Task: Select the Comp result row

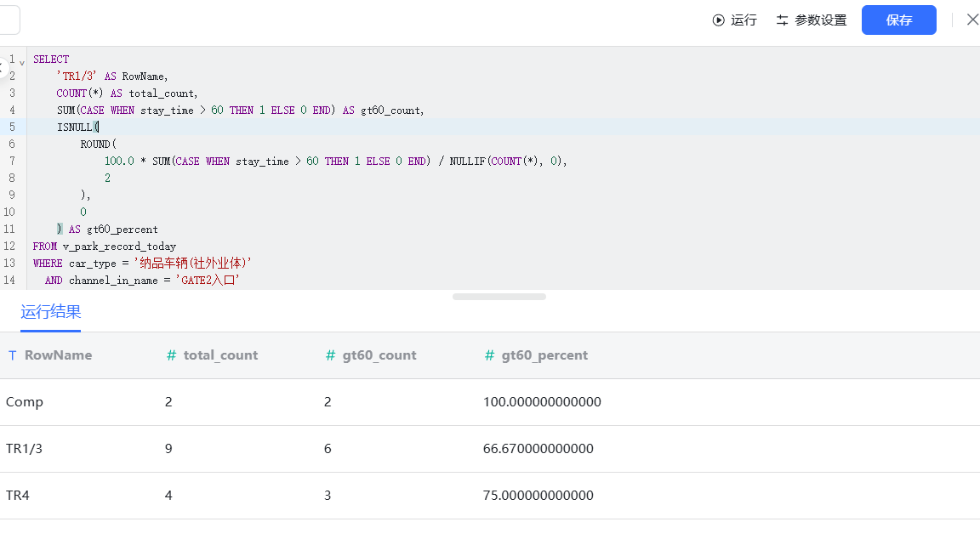Action: tap(490, 402)
